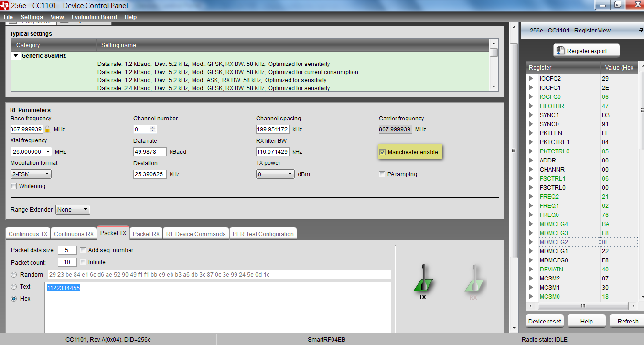Expand the SYNC1 register row
Viewport: 644px width, 345px height.
coord(531,115)
